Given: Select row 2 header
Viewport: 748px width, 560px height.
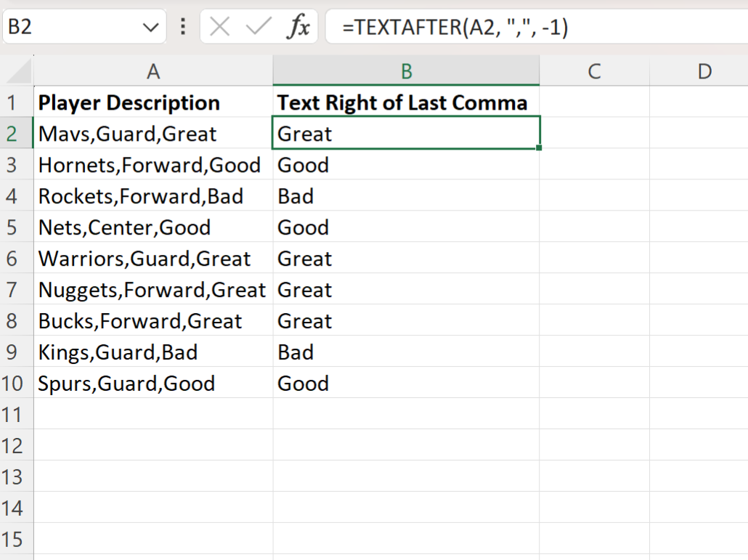Looking at the screenshot, I should click(x=17, y=133).
